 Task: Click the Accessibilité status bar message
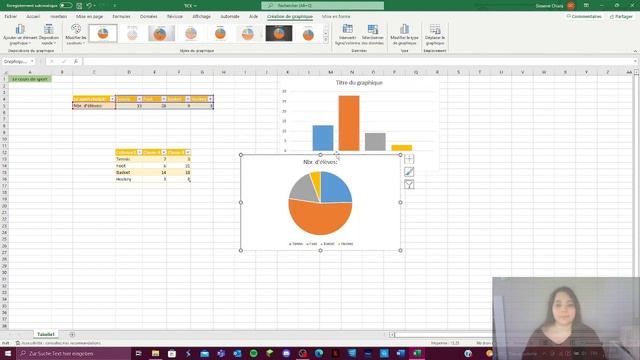[58, 343]
